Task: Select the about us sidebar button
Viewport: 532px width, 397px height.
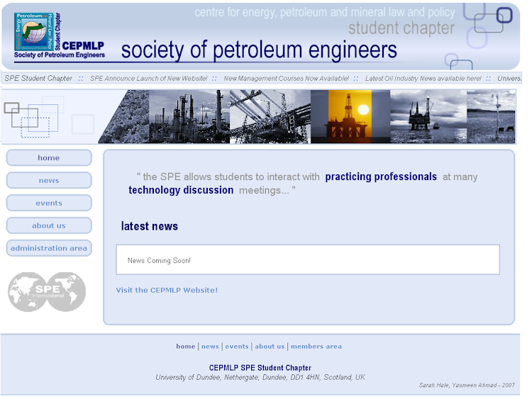Action: [49, 225]
